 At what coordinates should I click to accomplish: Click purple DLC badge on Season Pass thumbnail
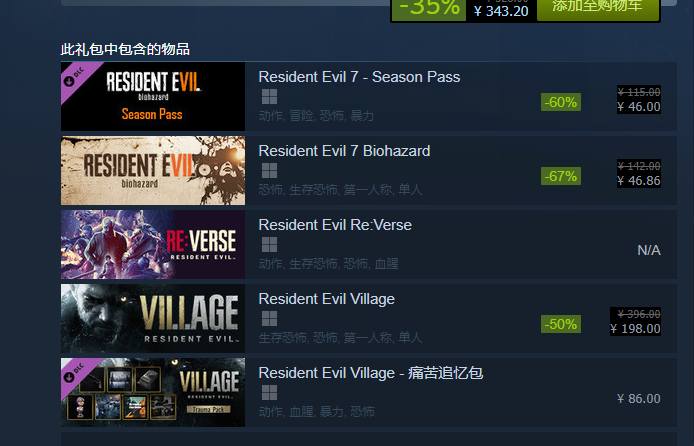click(x=76, y=77)
